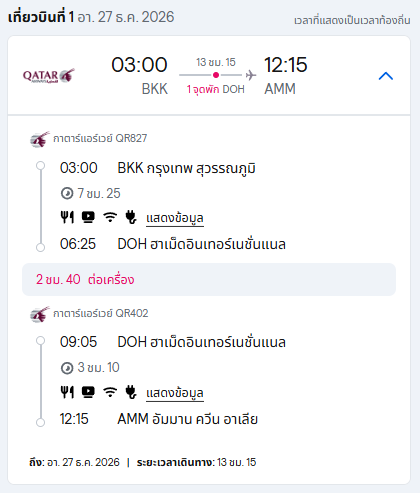Click the power plug icon for QR827

tap(131, 217)
